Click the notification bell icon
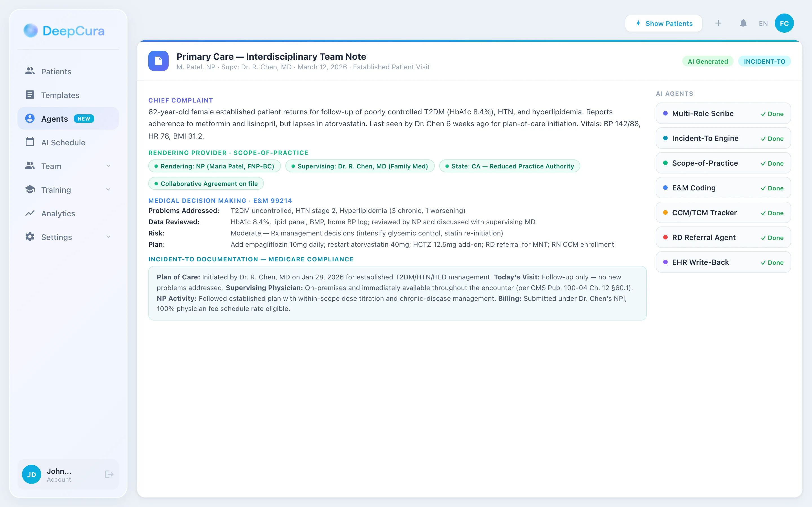The width and height of the screenshot is (812, 507). tap(743, 23)
